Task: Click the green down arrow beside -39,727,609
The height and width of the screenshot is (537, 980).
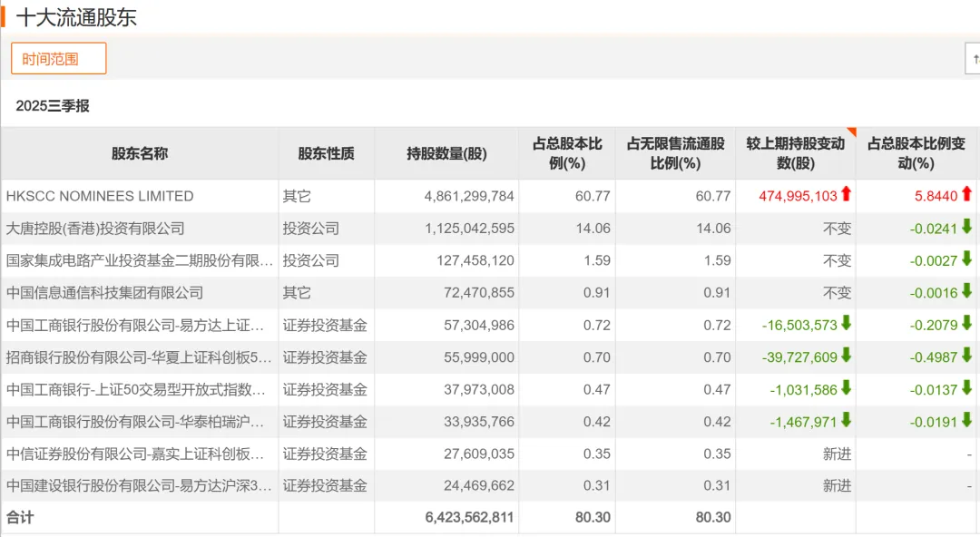Action: coord(847,355)
